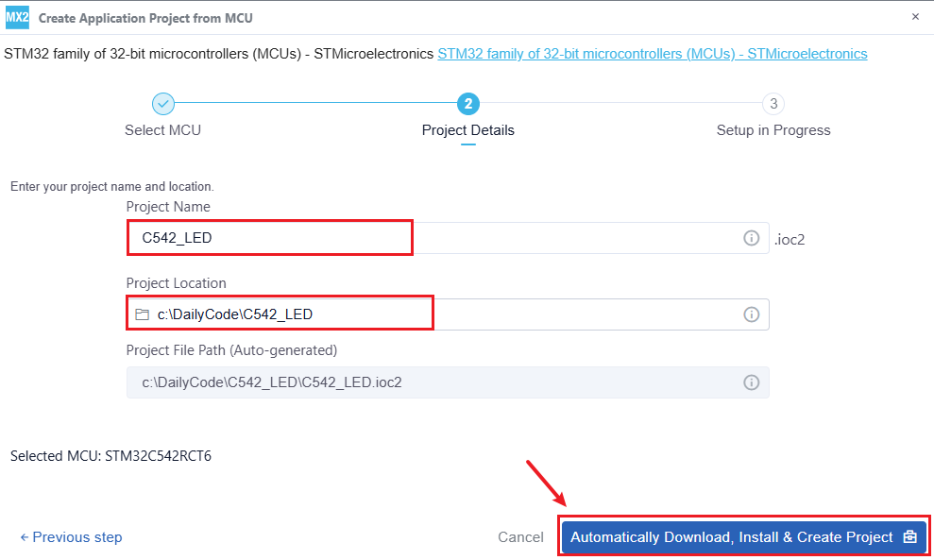Click the auto-generated Project File Path field

448,382
